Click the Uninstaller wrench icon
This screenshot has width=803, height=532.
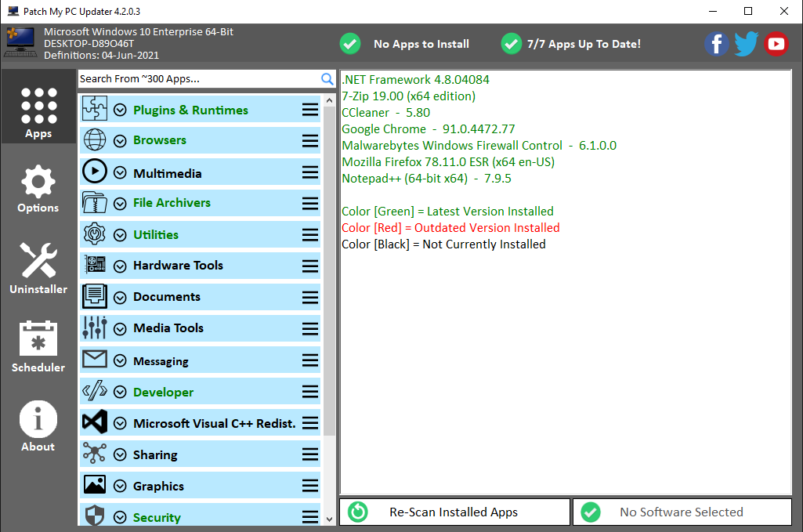pos(38,261)
